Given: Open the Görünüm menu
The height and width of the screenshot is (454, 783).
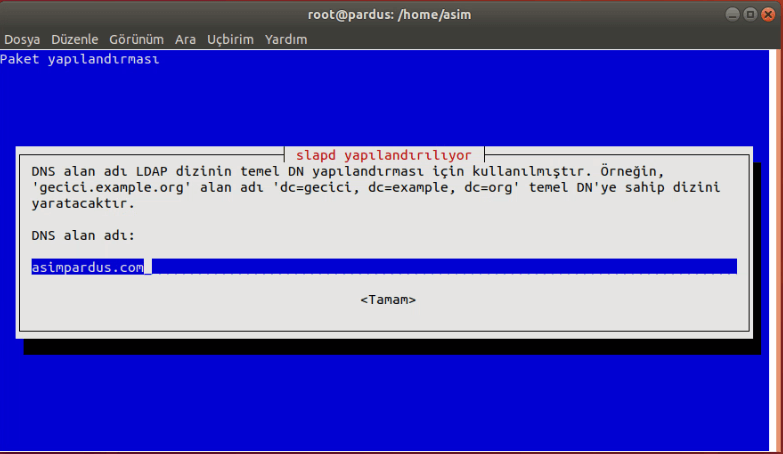Looking at the screenshot, I should click(136, 39).
